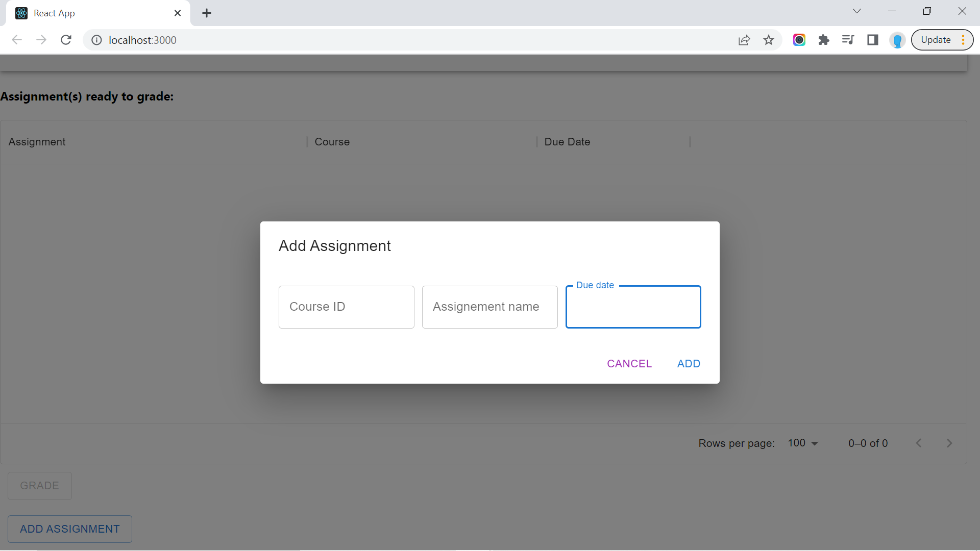Close the React App tab

178,13
